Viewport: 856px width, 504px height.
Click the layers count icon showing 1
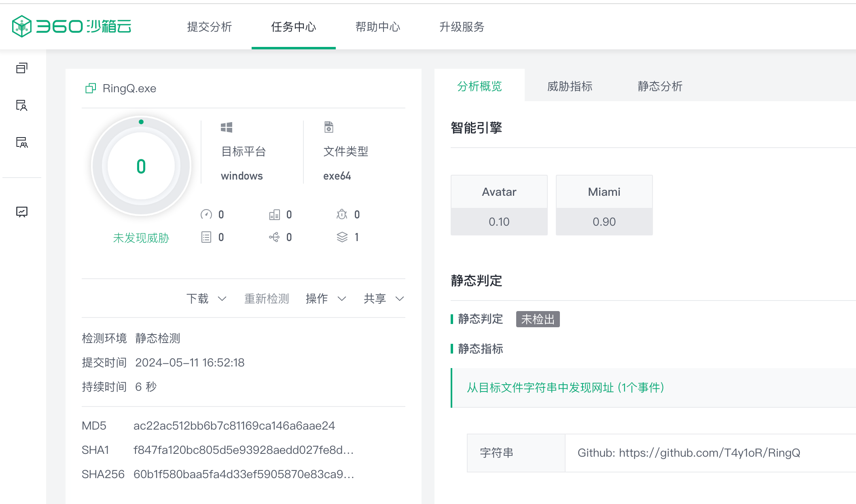(342, 237)
